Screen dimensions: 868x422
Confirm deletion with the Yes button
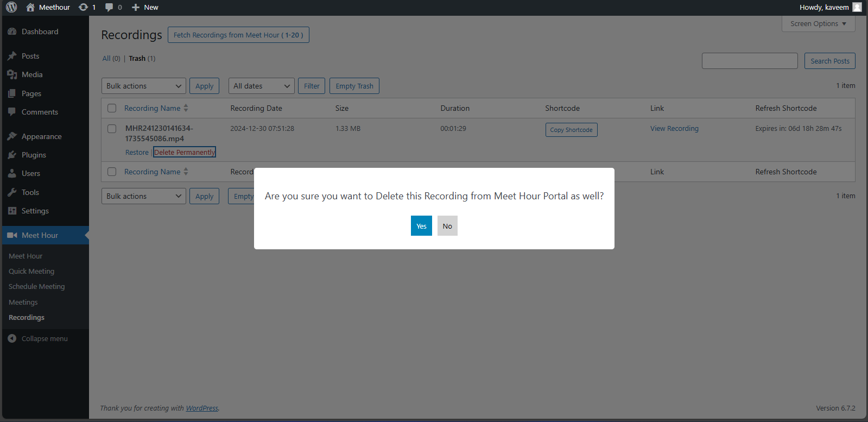pyautogui.click(x=421, y=226)
